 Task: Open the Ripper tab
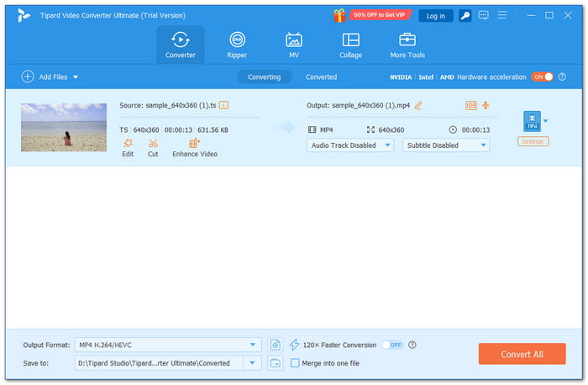(237, 45)
